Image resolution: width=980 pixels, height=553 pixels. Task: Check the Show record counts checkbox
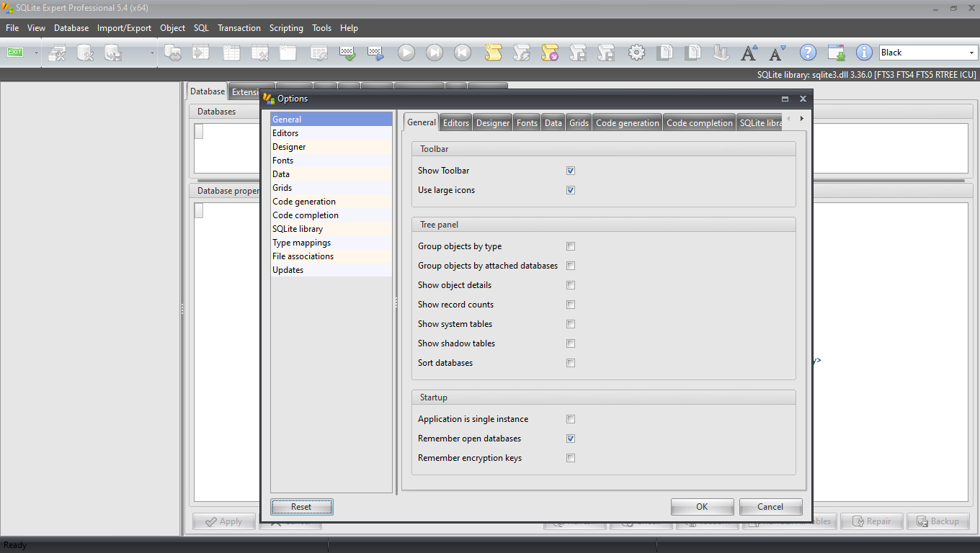571,305
